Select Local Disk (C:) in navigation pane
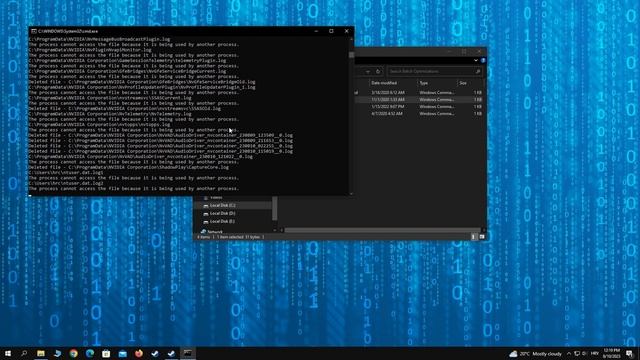This screenshot has height=360, width=640. [222, 205]
